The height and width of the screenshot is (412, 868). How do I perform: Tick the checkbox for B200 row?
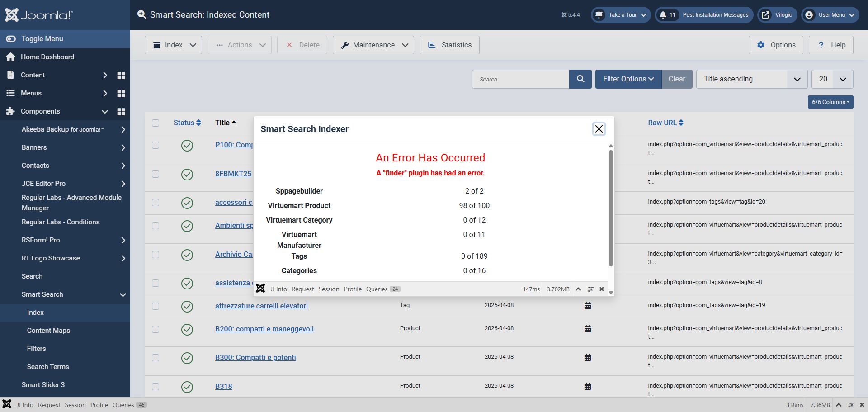(156, 329)
